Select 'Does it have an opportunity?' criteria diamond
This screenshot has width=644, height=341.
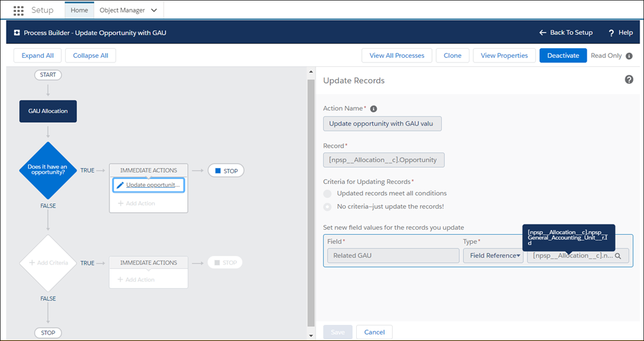click(x=48, y=170)
